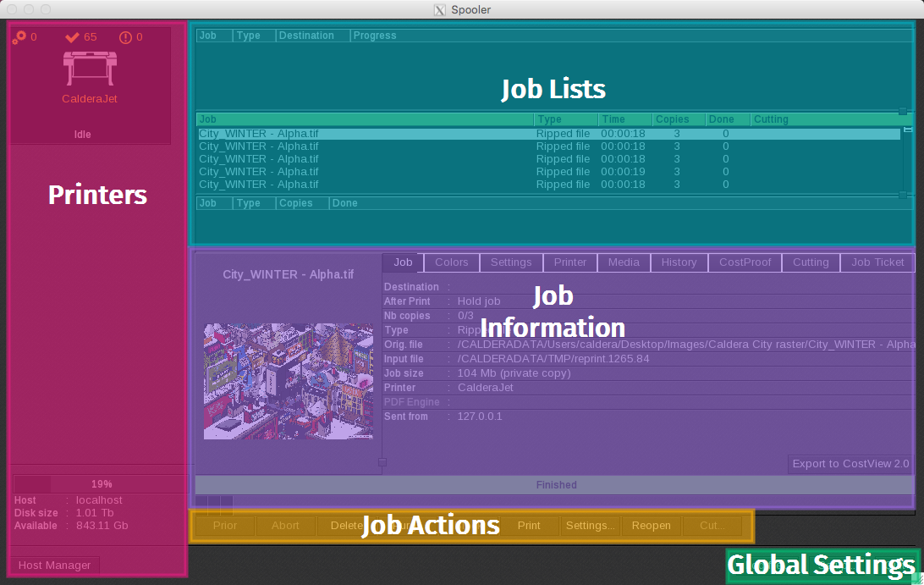Click the lower job list pane splitter handle
Viewport: 924px width, 585px height.
pos(903,195)
